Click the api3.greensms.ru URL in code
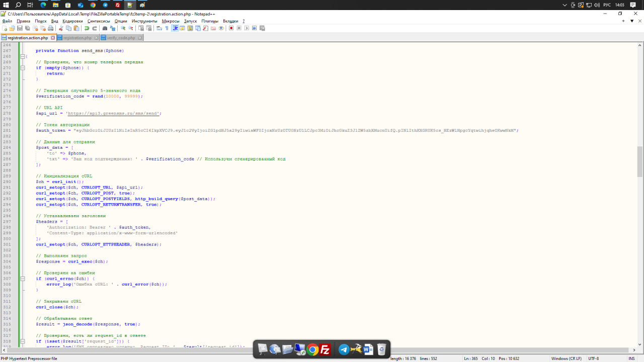 pyautogui.click(x=114, y=113)
